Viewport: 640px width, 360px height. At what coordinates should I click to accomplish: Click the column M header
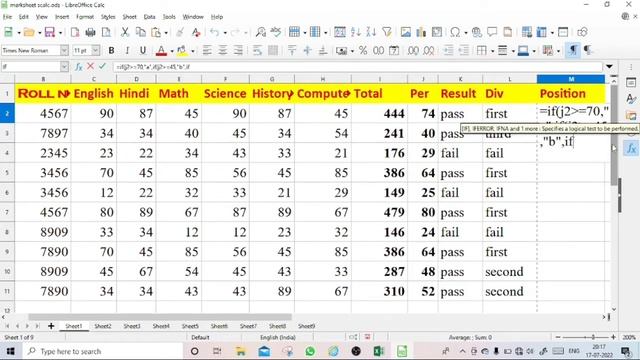[x=571, y=79]
